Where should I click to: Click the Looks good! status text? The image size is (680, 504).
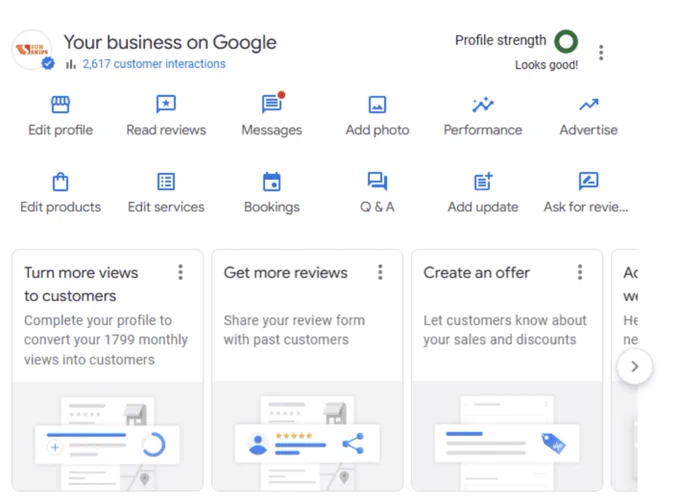(546, 65)
